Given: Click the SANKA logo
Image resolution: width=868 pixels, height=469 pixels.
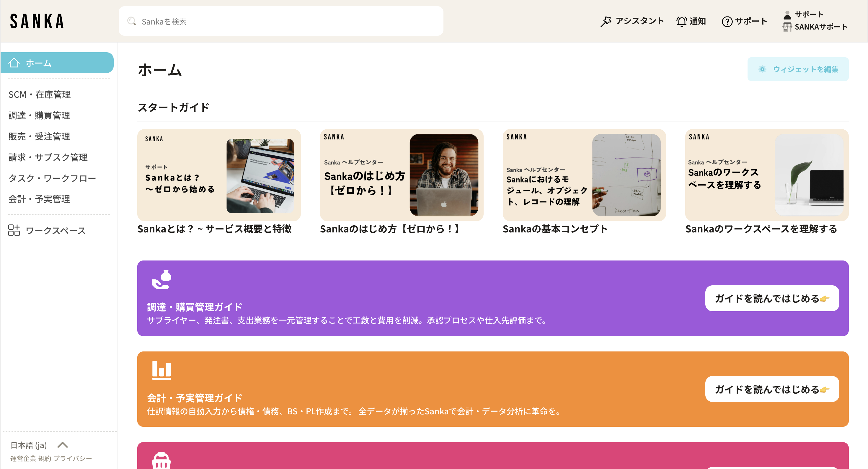Looking at the screenshot, I should [x=37, y=21].
